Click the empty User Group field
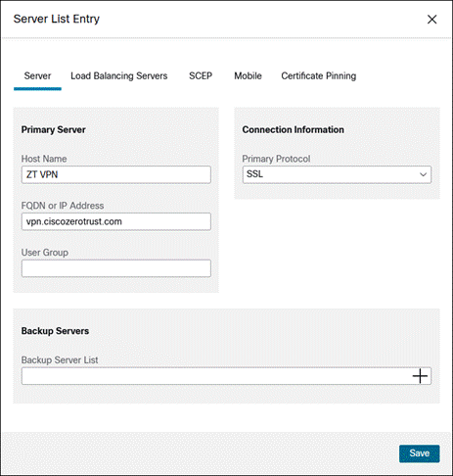 pyautogui.click(x=116, y=268)
